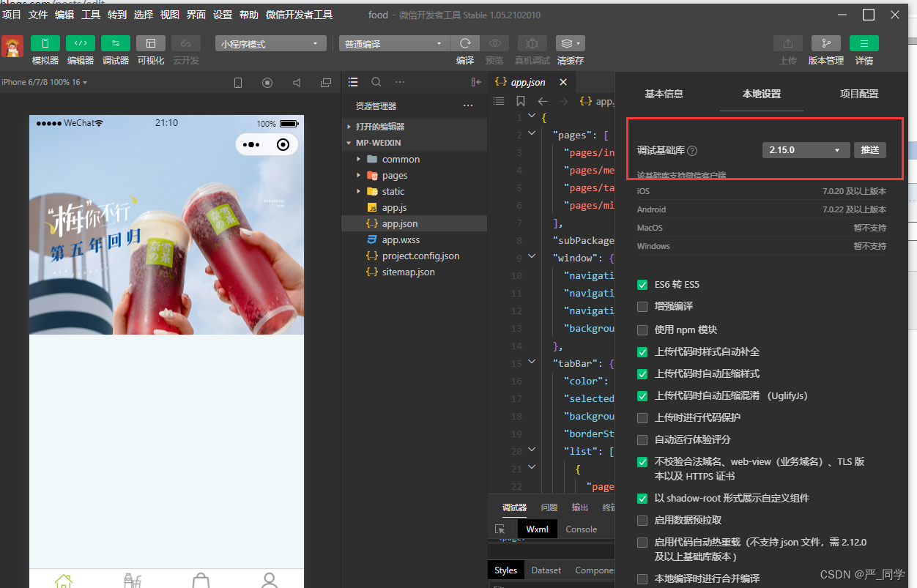The image size is (917, 588).
Task: Disable the ES6 转 ES5 option
Action: 642,284
